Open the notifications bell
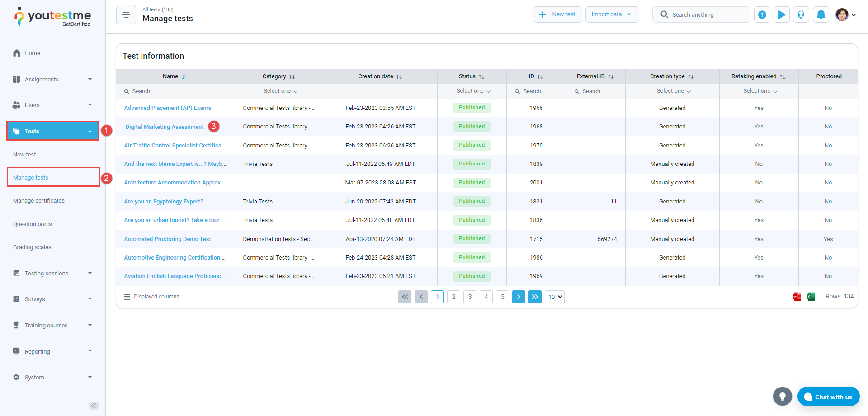Viewport: 868px width, 416px height. coord(821,14)
